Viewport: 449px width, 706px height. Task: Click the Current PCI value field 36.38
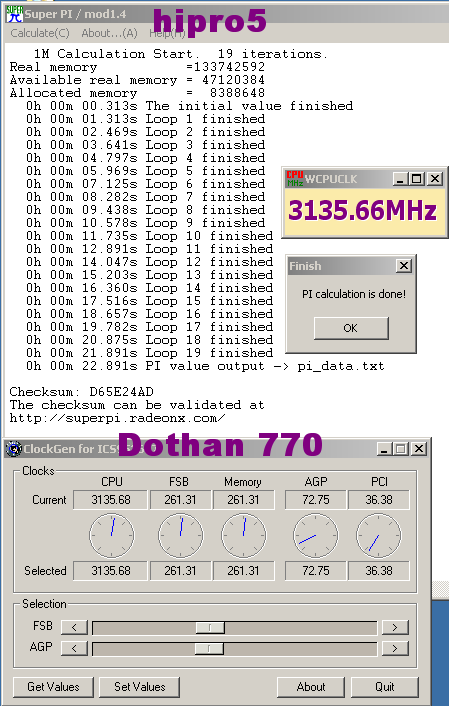point(379,500)
